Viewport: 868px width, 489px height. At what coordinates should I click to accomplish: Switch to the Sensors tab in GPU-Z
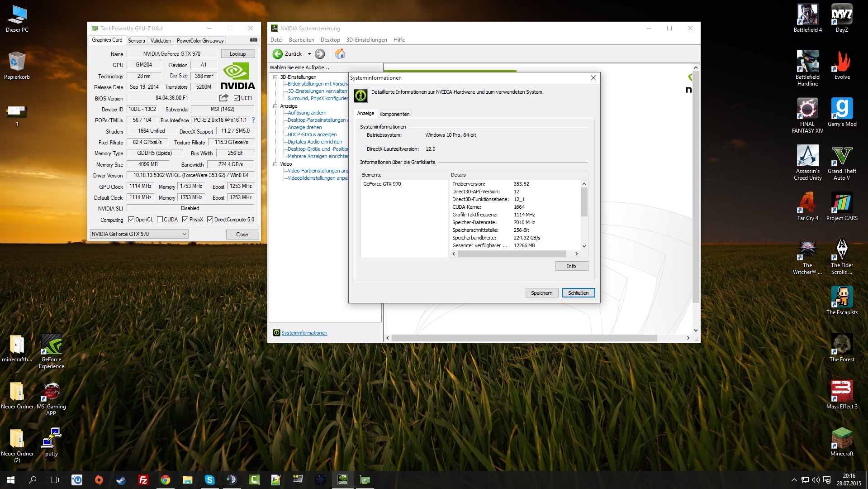(136, 40)
